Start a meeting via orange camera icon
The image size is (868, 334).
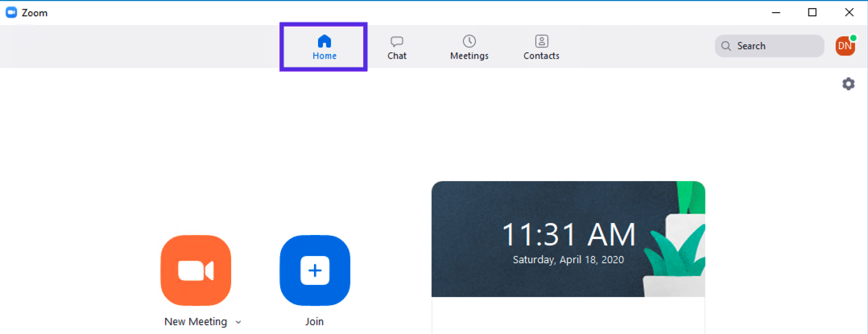click(196, 270)
